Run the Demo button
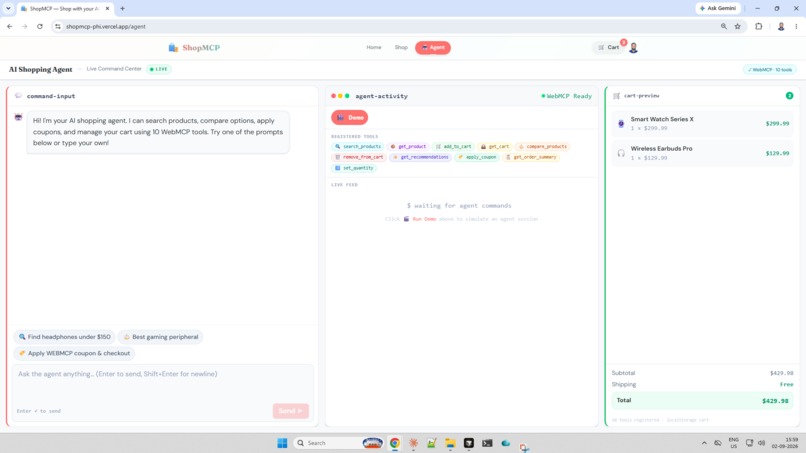This screenshot has width=806, height=453. click(350, 117)
